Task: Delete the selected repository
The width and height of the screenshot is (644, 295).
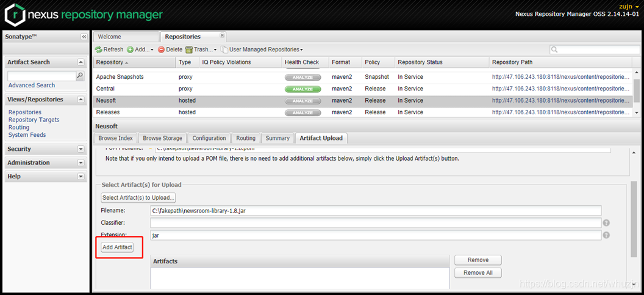Action: coord(170,49)
